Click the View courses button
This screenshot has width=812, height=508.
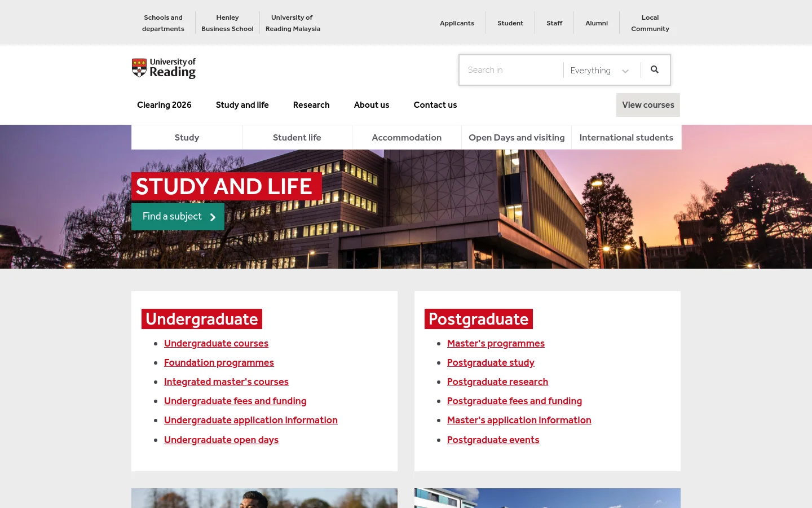[648, 105]
